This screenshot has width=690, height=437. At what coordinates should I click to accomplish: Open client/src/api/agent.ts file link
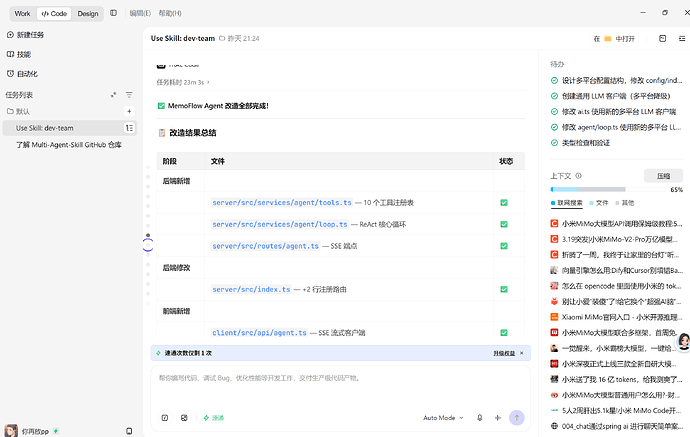[259, 333]
